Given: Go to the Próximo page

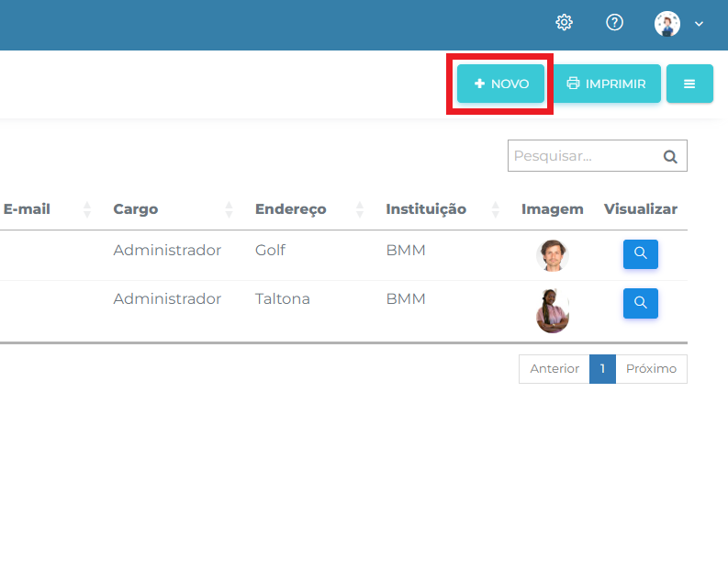Looking at the screenshot, I should 652,369.
